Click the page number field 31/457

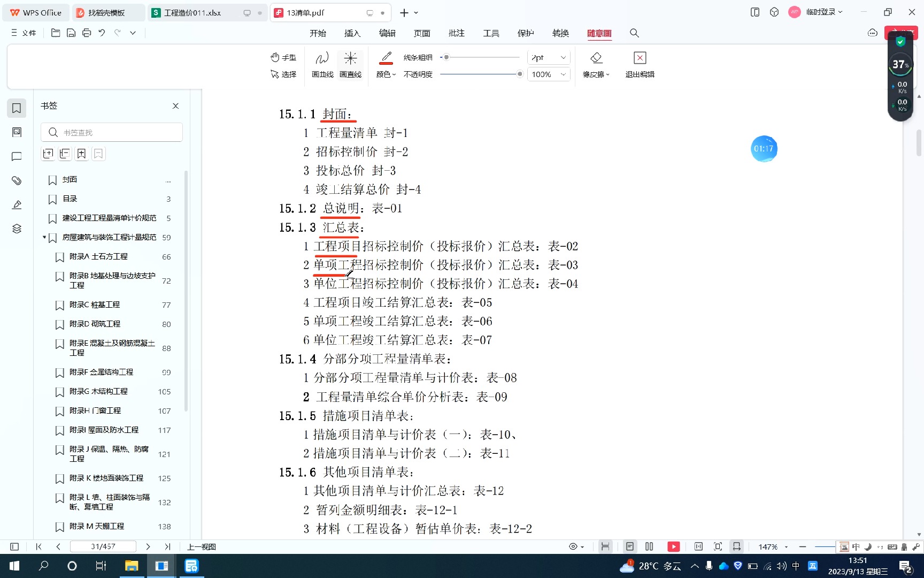pos(103,546)
